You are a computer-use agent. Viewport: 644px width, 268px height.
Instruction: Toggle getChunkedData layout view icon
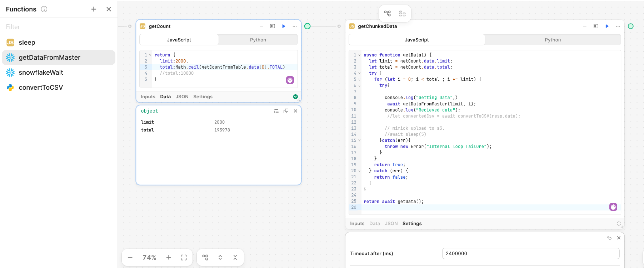point(596,26)
